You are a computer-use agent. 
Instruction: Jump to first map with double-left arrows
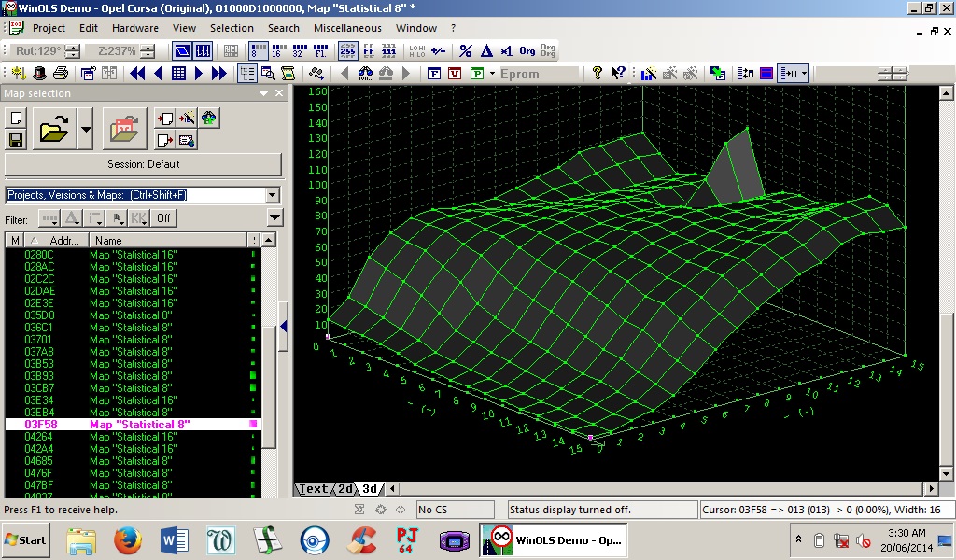[x=138, y=74]
